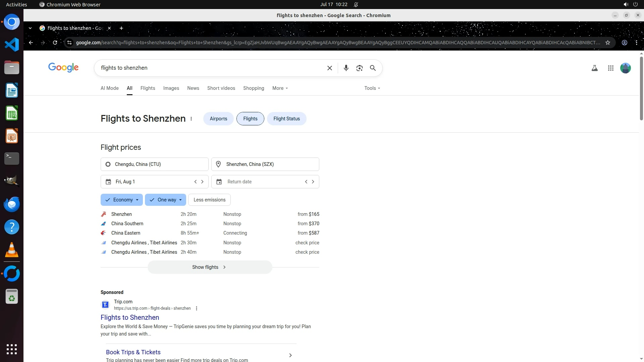Select the Airports chip

click(218, 119)
